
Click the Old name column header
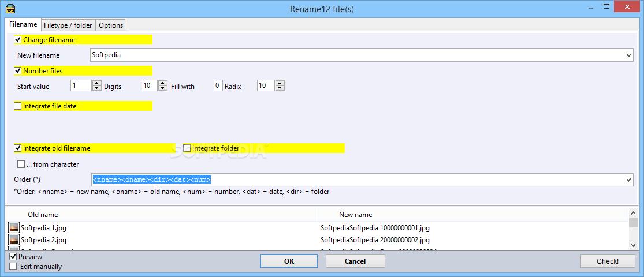coord(43,215)
